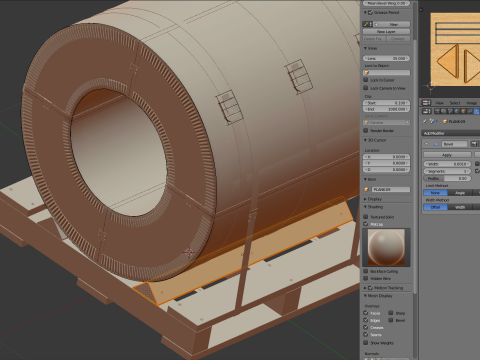
Task: Open the View menu in image editor
Action: point(440,103)
